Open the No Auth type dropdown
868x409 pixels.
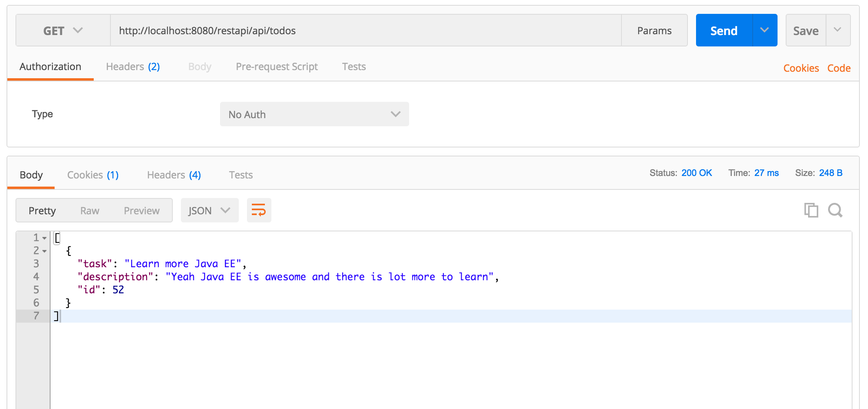314,114
